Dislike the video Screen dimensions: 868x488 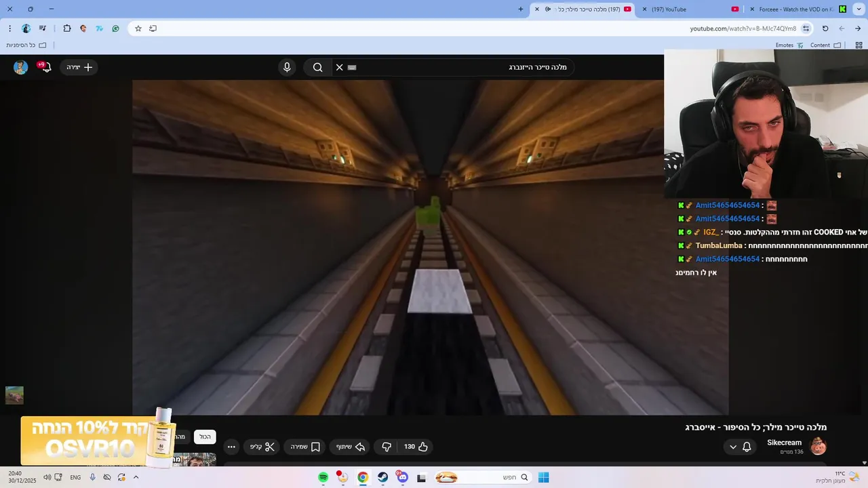click(387, 447)
